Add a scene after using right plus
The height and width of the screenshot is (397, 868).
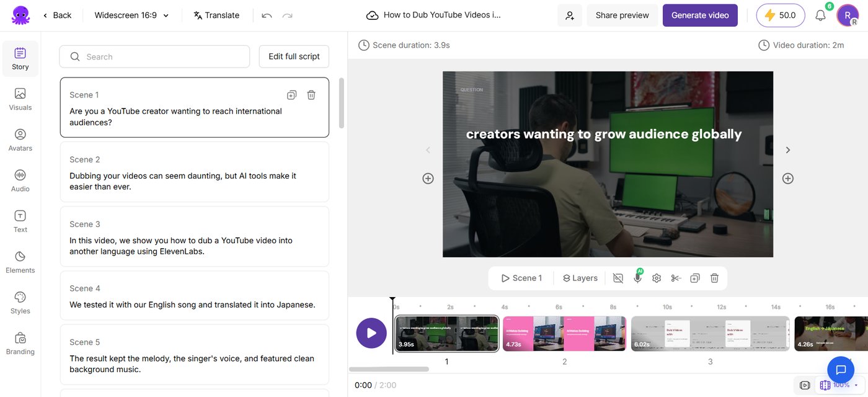[788, 179]
